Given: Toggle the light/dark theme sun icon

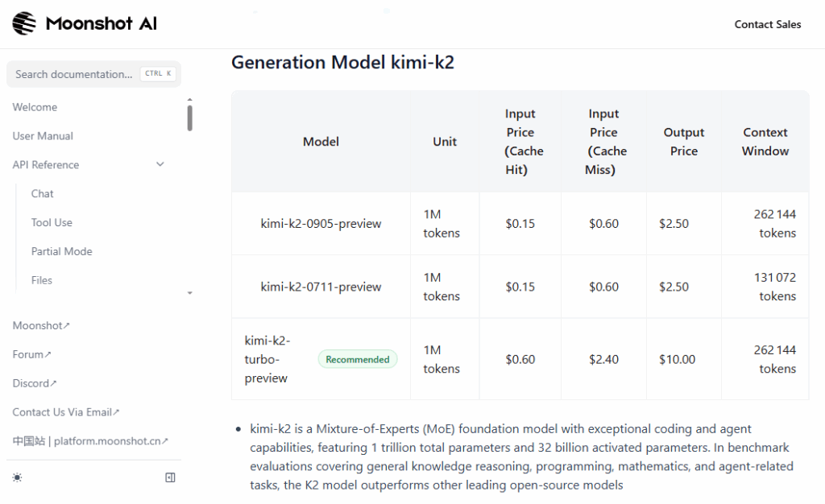Looking at the screenshot, I should click(18, 477).
